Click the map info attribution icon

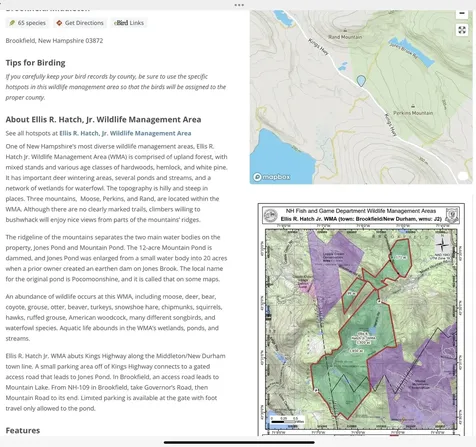(x=463, y=176)
